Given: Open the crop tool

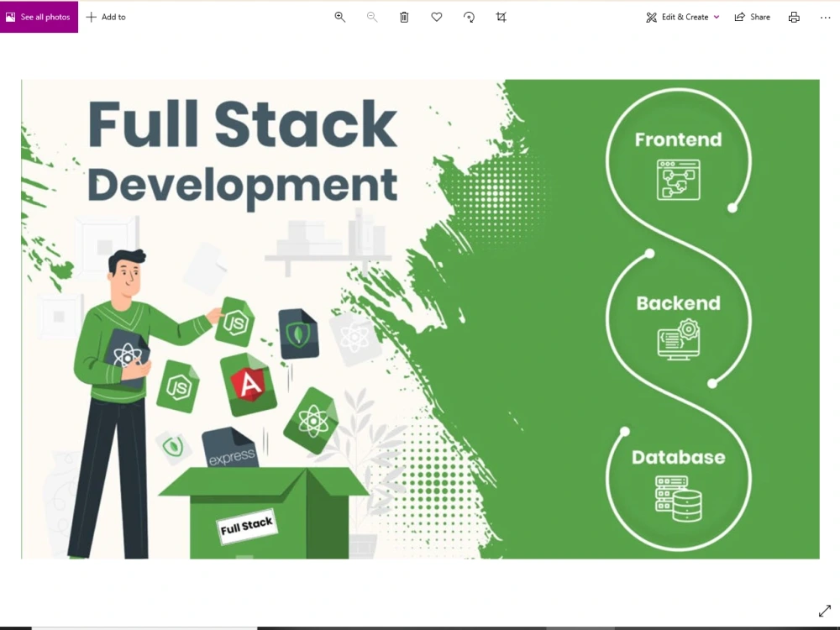Looking at the screenshot, I should point(501,17).
